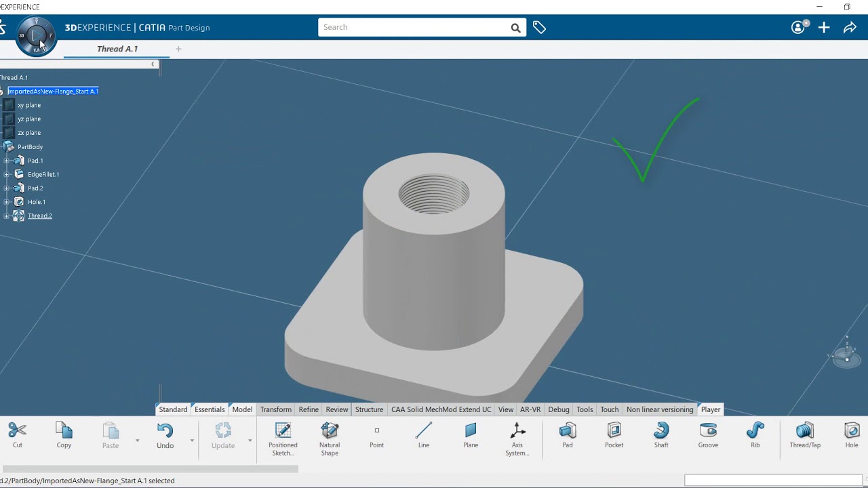The width and height of the screenshot is (868, 488).
Task: Expand the Hole.1 node
Action: (x=6, y=202)
